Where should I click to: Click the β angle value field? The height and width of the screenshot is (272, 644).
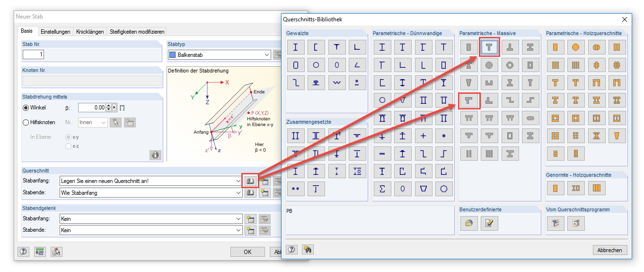pyautogui.click(x=92, y=108)
